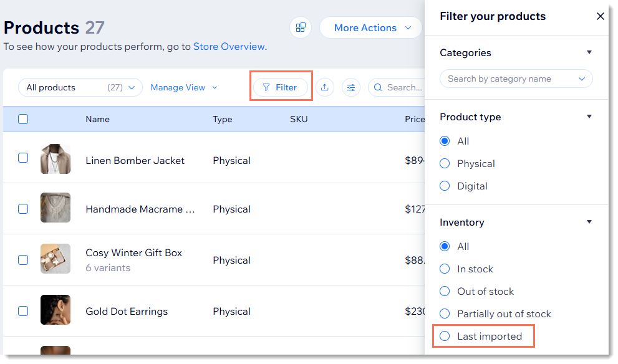
Task: Collapse the Inventory filter section
Action: click(x=589, y=222)
